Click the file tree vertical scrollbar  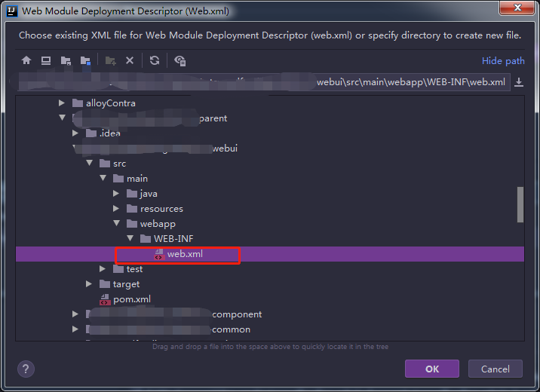[x=520, y=205]
